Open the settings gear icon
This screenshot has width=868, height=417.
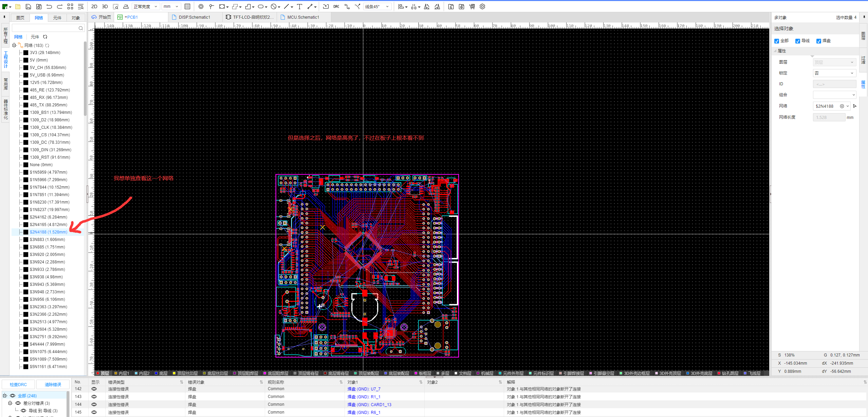click(482, 6)
